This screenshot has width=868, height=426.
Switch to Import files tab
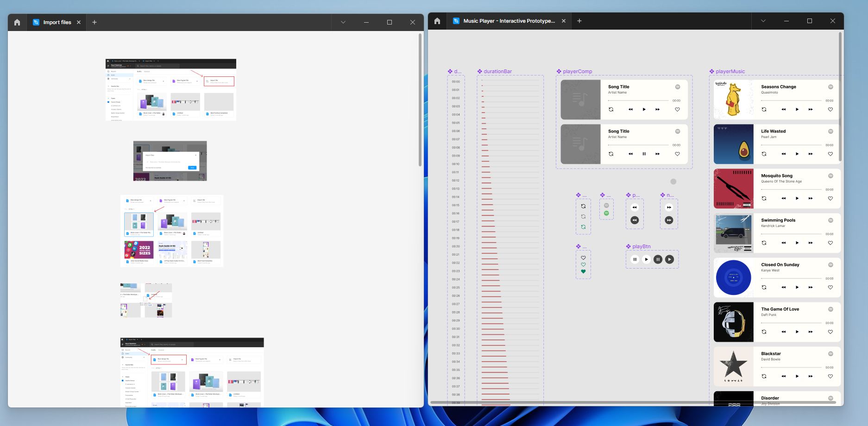pos(57,22)
